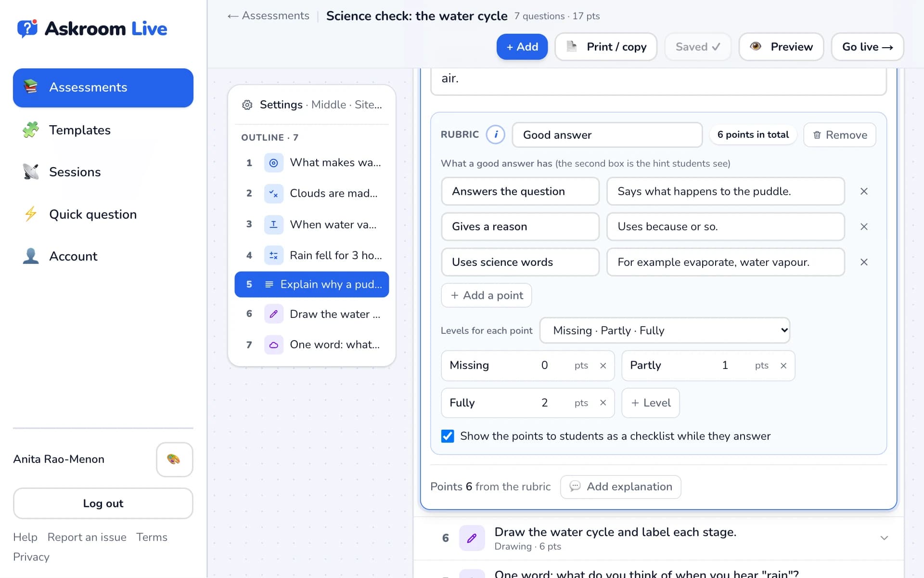Remove the rubric with the Remove button
This screenshot has width=924, height=578.
coord(840,135)
